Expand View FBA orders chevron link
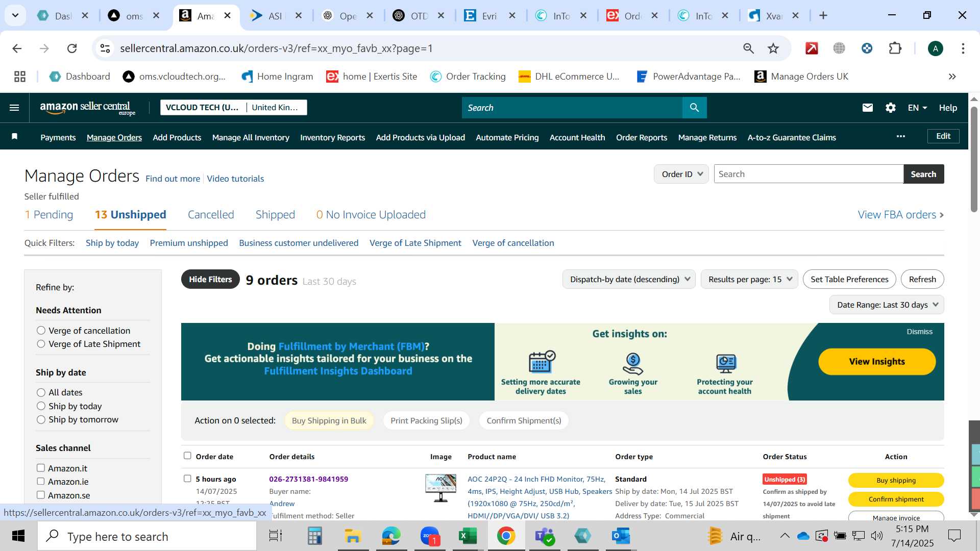The width and height of the screenshot is (980, 551). click(x=901, y=215)
